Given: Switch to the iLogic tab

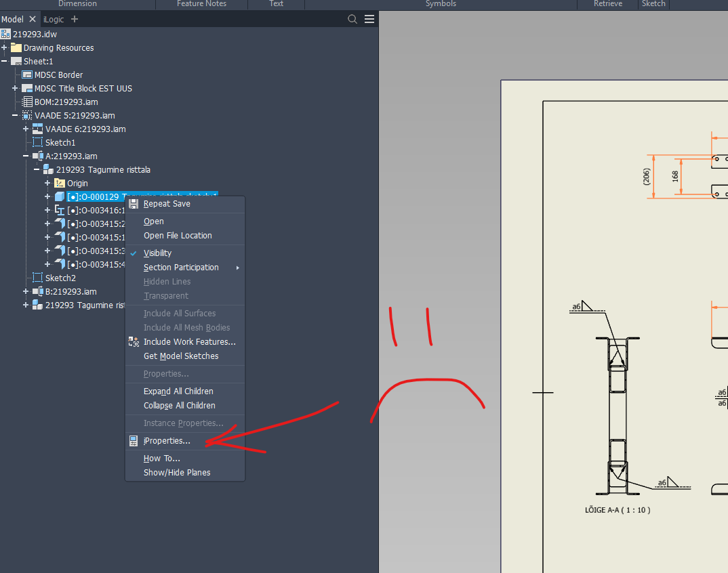Looking at the screenshot, I should point(52,19).
